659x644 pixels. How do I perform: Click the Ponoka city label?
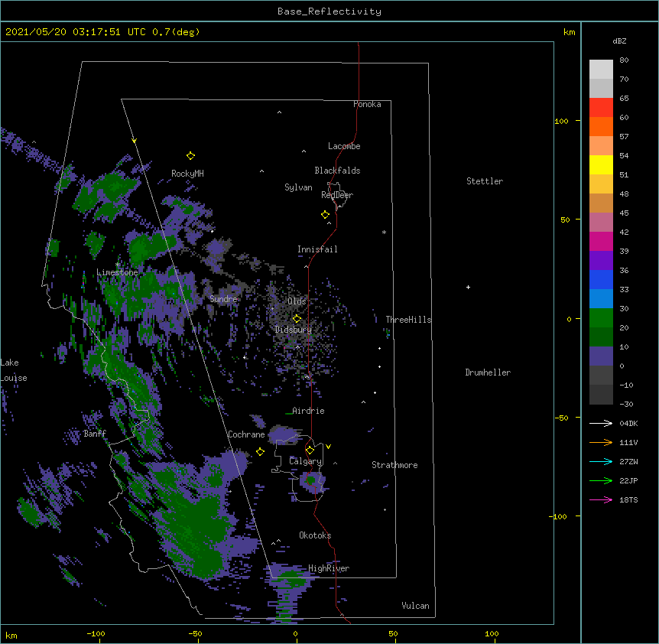pos(367,104)
